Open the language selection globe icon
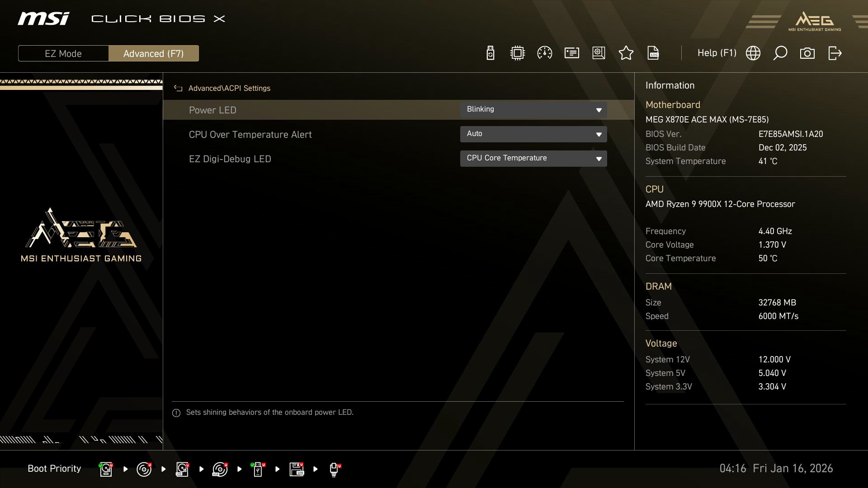The height and width of the screenshot is (488, 868). pyautogui.click(x=753, y=53)
